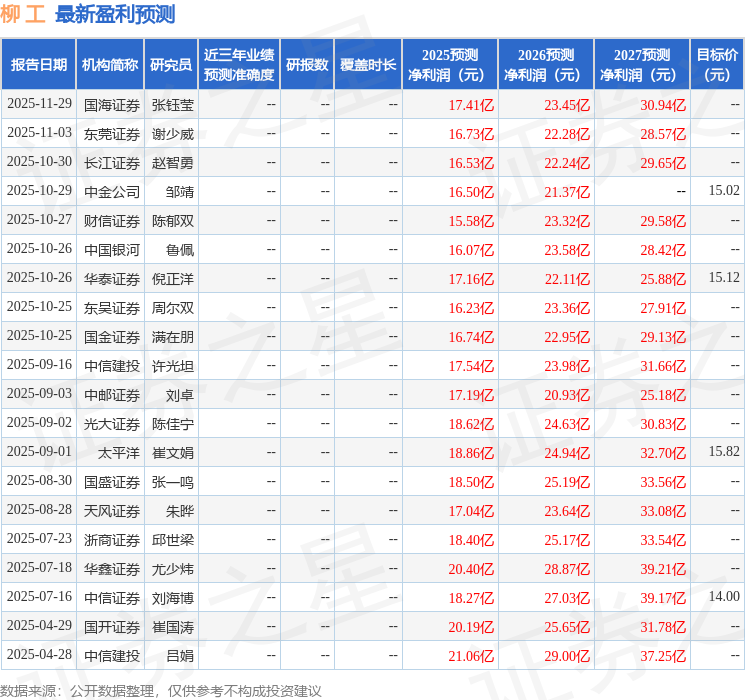Click the 数据来源 disclaimer footer text
The height and width of the screenshot is (700, 745).
pos(161,690)
